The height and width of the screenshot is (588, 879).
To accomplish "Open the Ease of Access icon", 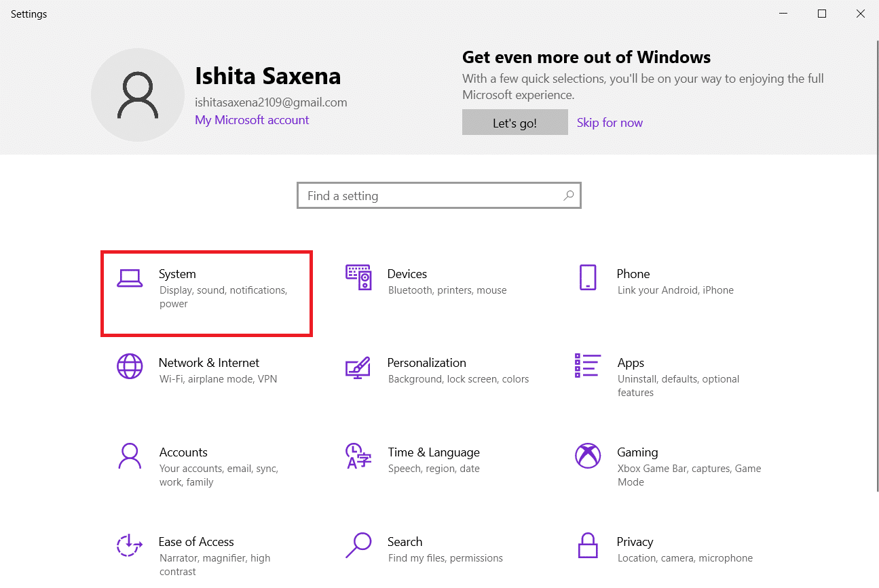I will (129, 545).
